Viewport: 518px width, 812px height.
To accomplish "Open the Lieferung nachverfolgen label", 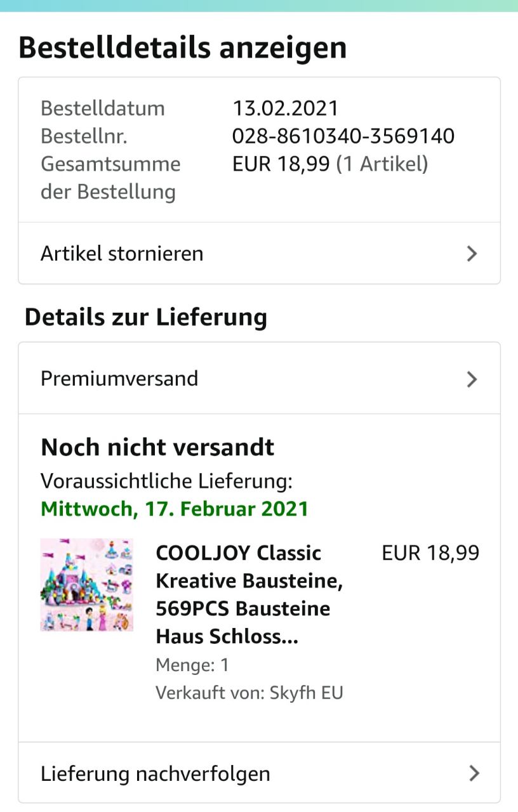I will click(156, 774).
